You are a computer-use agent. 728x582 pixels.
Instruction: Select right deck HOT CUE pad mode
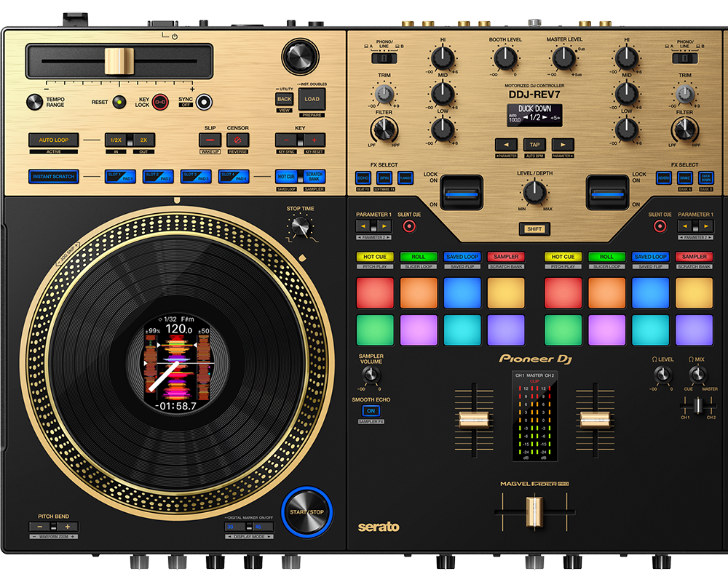click(563, 257)
